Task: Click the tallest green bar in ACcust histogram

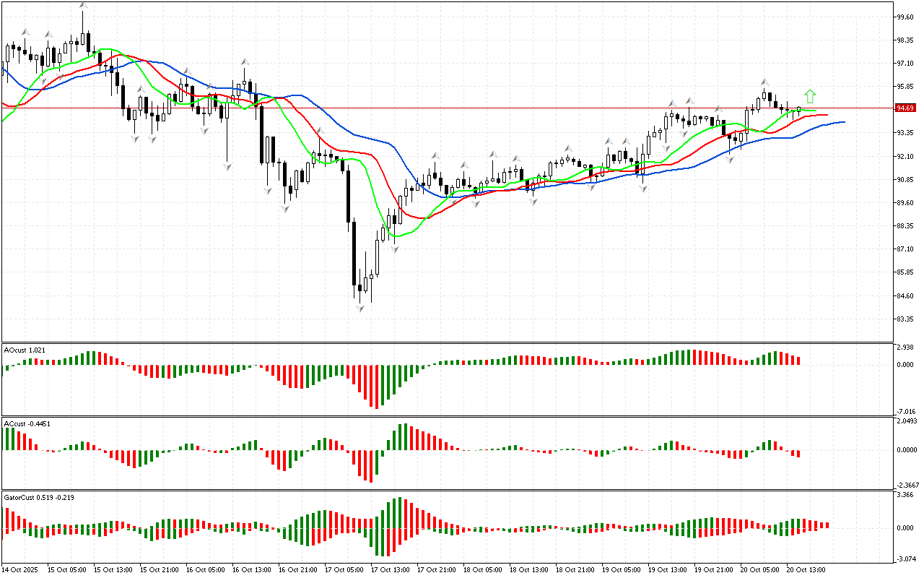Action: (x=406, y=436)
